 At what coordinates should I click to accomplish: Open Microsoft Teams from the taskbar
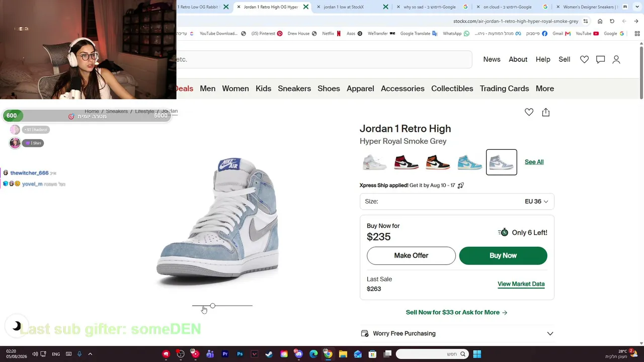click(210, 354)
